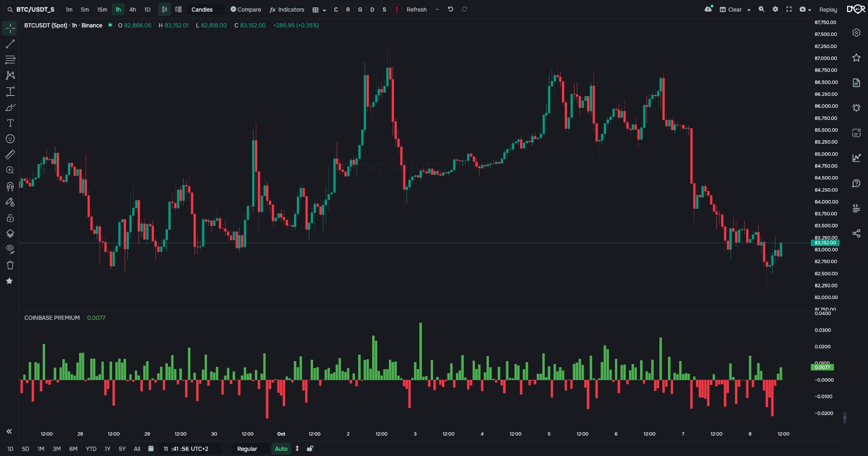Toggle the price scale lock icon

pos(310,449)
